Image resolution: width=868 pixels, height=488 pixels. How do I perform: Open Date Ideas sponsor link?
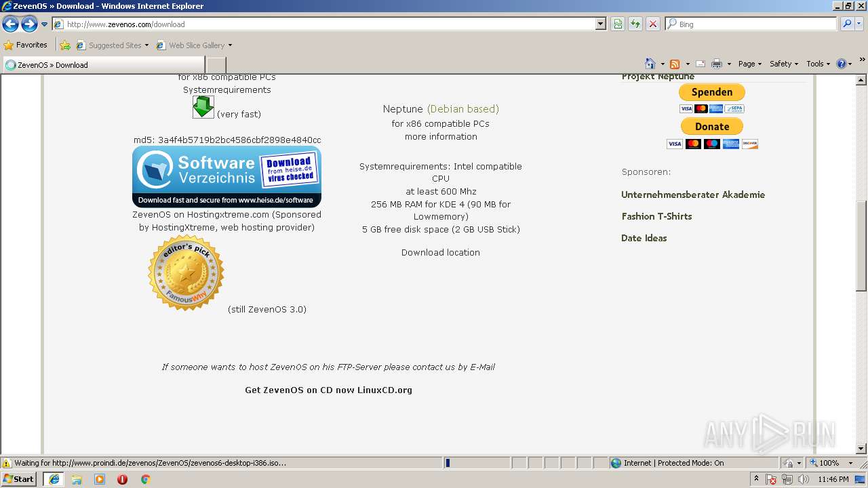coord(644,238)
